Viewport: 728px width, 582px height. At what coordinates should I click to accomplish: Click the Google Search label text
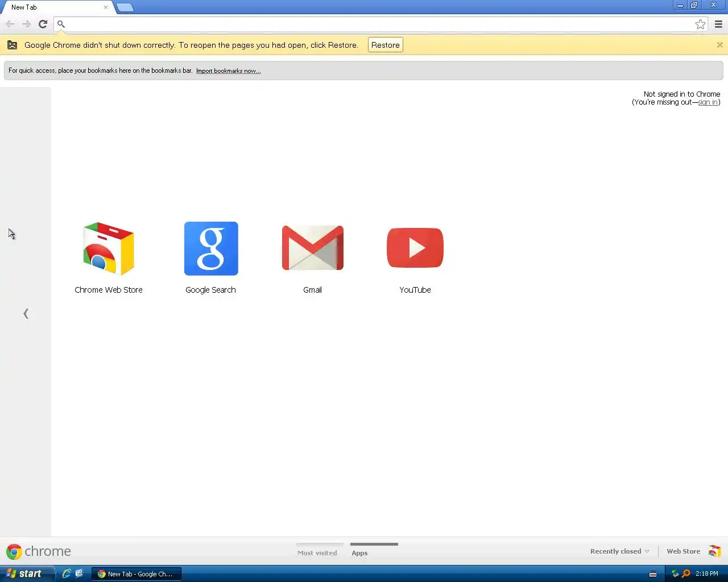pyautogui.click(x=210, y=290)
